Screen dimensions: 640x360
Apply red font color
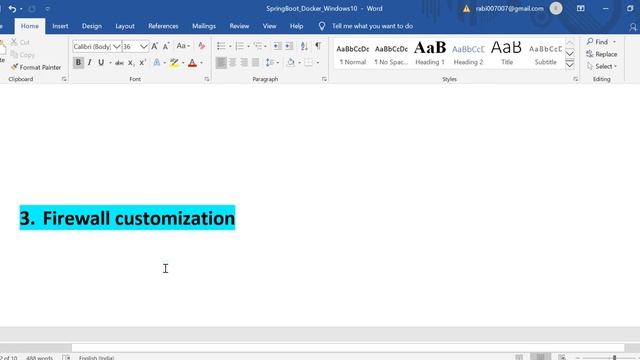(193, 62)
